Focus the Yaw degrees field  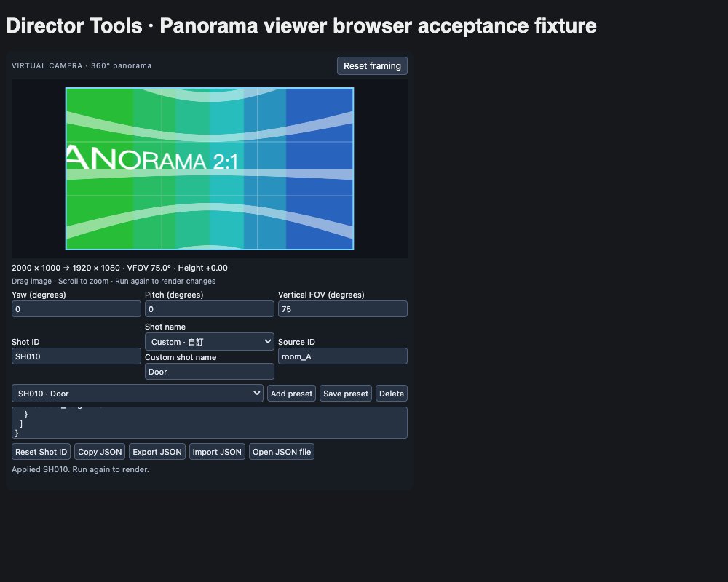pyautogui.click(x=76, y=309)
